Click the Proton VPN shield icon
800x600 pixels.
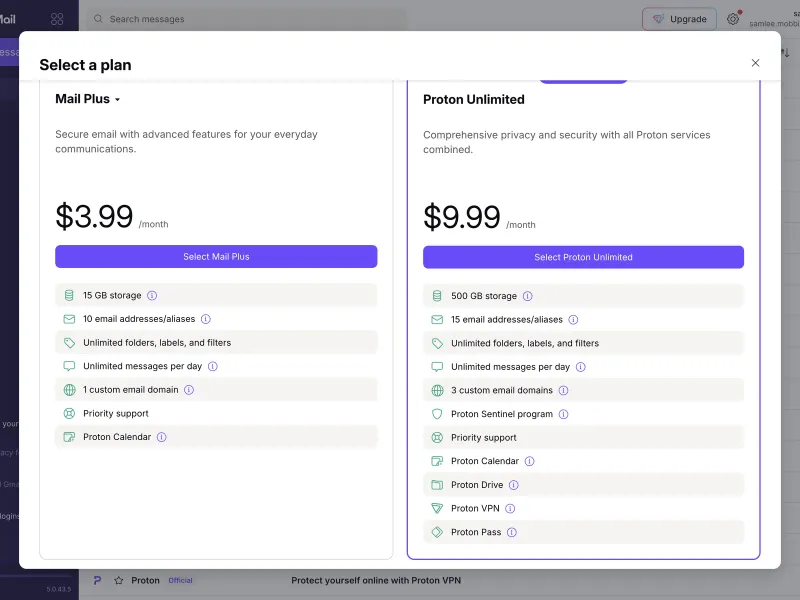pyautogui.click(x=437, y=508)
